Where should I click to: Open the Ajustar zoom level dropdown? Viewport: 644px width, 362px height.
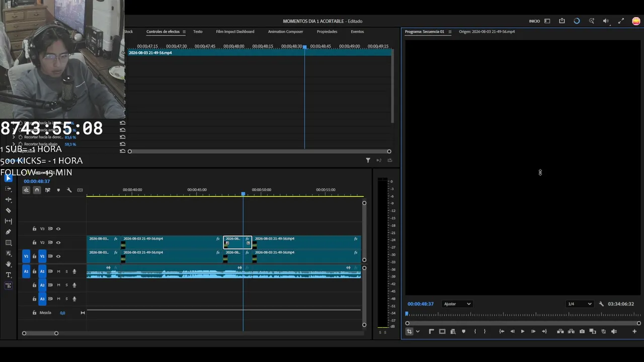[x=457, y=304]
